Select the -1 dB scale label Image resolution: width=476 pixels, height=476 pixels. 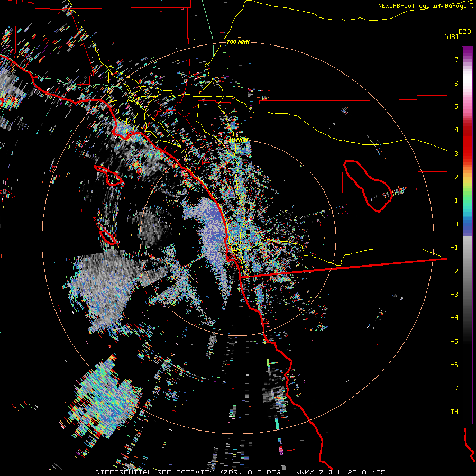(x=454, y=248)
